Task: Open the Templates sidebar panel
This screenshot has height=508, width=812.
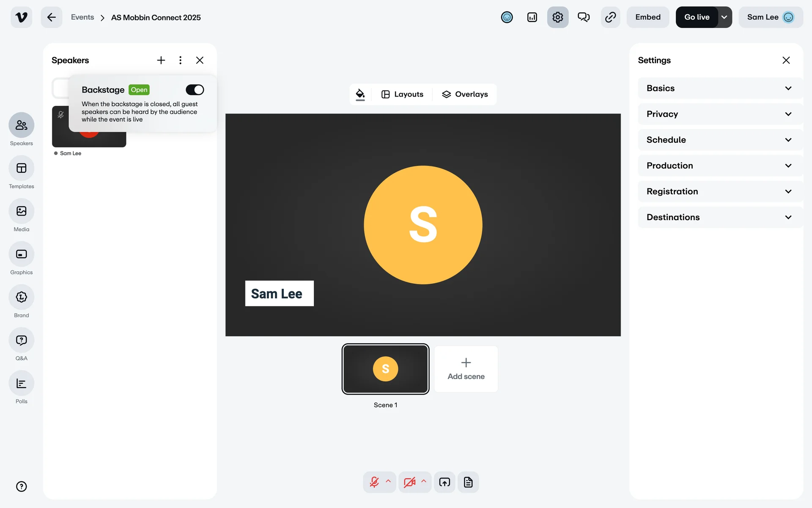Action: tap(21, 168)
